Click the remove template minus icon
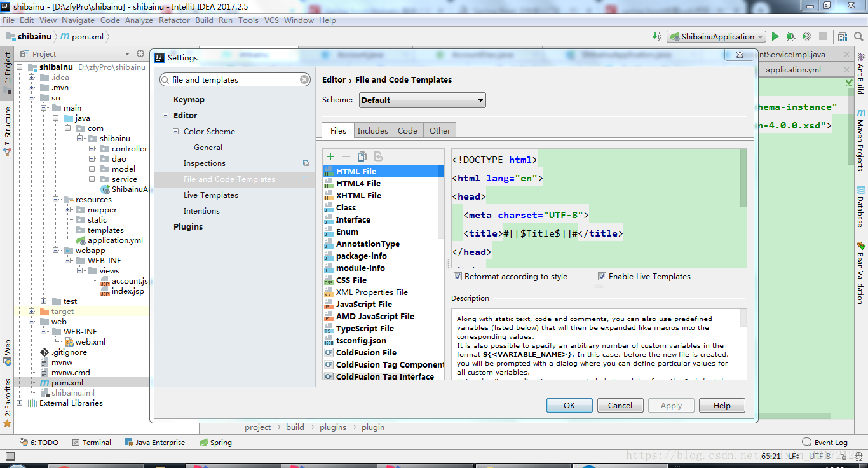Viewport: 868px width, 468px height. 346,156
